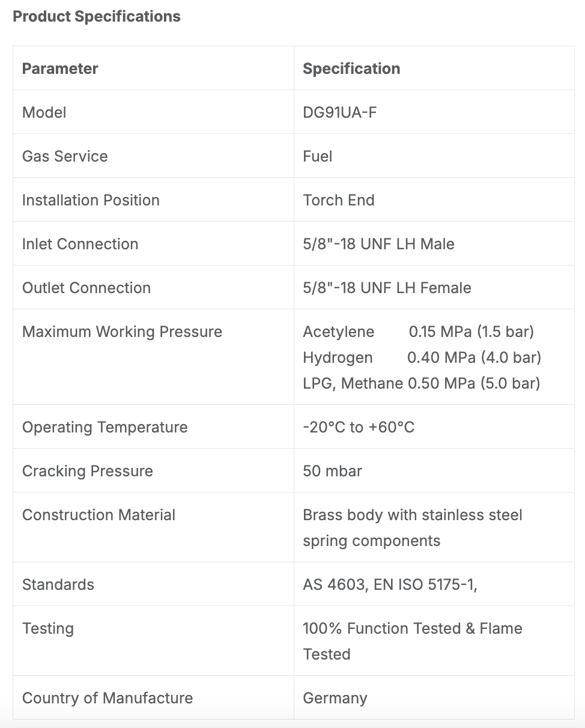The height and width of the screenshot is (728, 585).
Task: Click the Acetylene 0.15 MPa pressure line
Action: [419, 332]
